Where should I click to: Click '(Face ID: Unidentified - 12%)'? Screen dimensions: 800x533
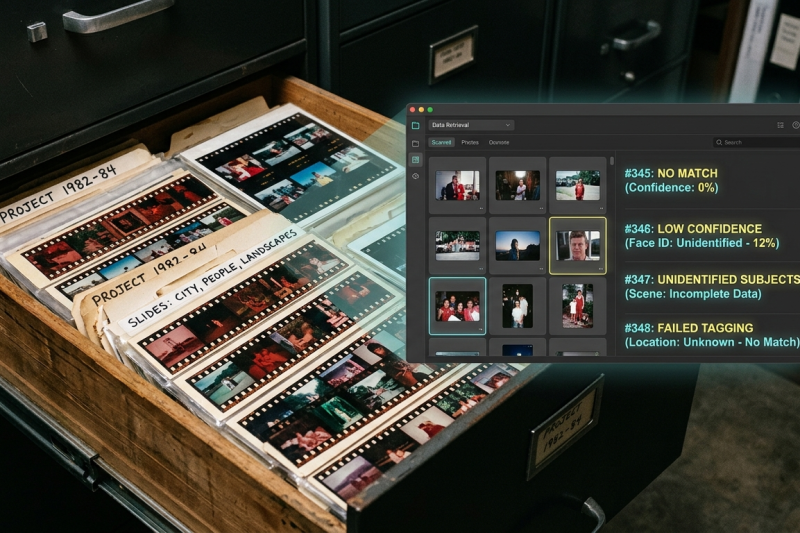point(702,243)
